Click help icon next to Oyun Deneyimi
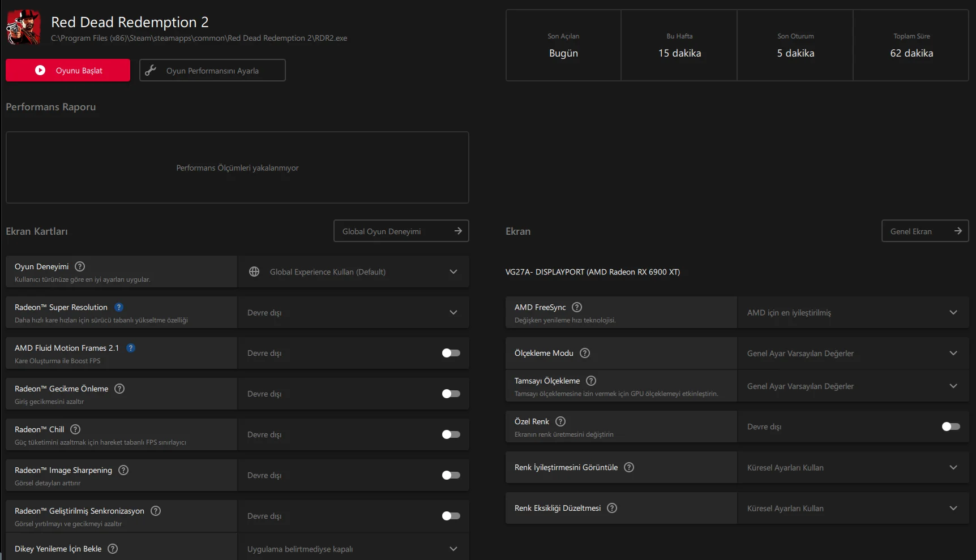Image resolution: width=976 pixels, height=560 pixels. click(x=80, y=266)
